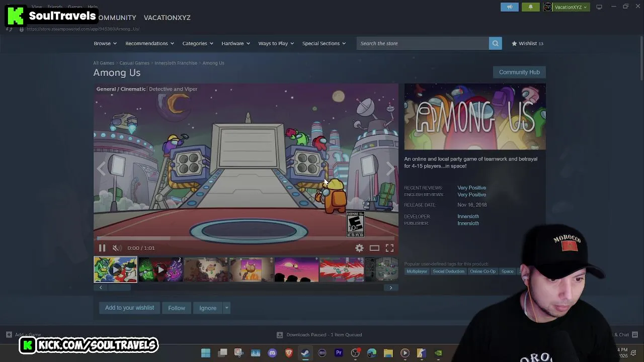Open the Windows Start menu
The height and width of the screenshot is (362, 644).
(x=206, y=353)
